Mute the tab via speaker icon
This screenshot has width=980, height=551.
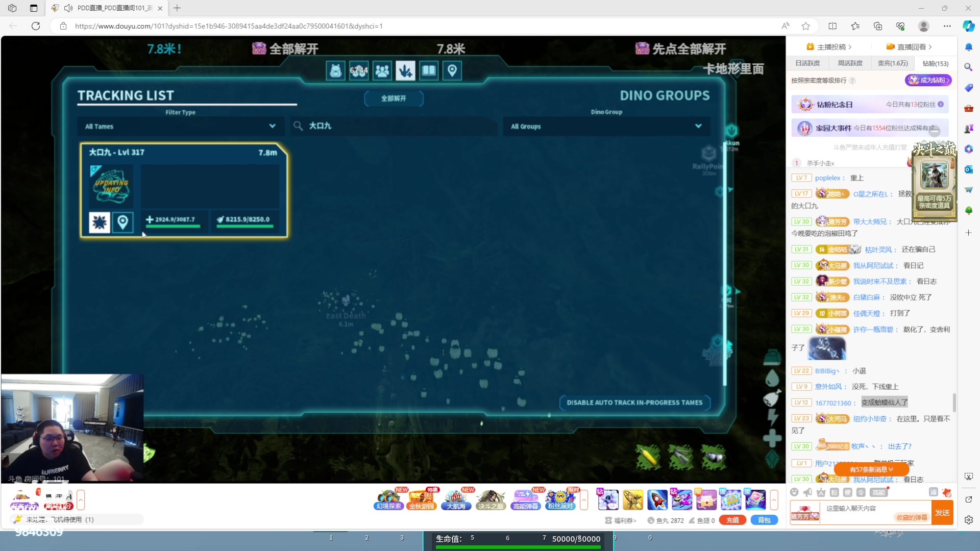(68, 8)
